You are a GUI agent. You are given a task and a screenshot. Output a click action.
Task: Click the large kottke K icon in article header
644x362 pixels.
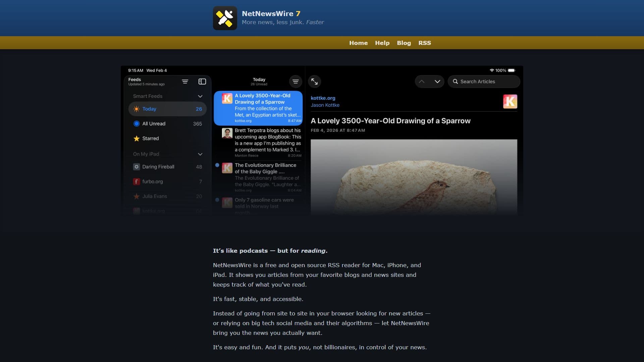[x=510, y=102]
